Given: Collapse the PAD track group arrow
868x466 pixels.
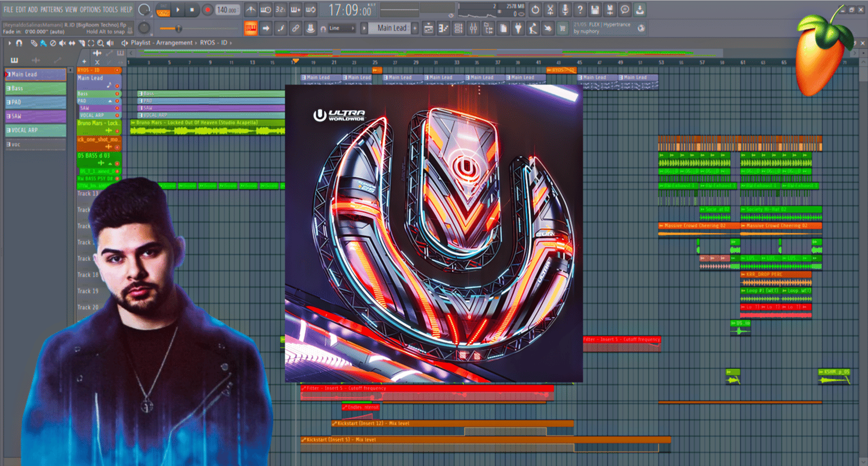Looking at the screenshot, I should click(x=110, y=101).
